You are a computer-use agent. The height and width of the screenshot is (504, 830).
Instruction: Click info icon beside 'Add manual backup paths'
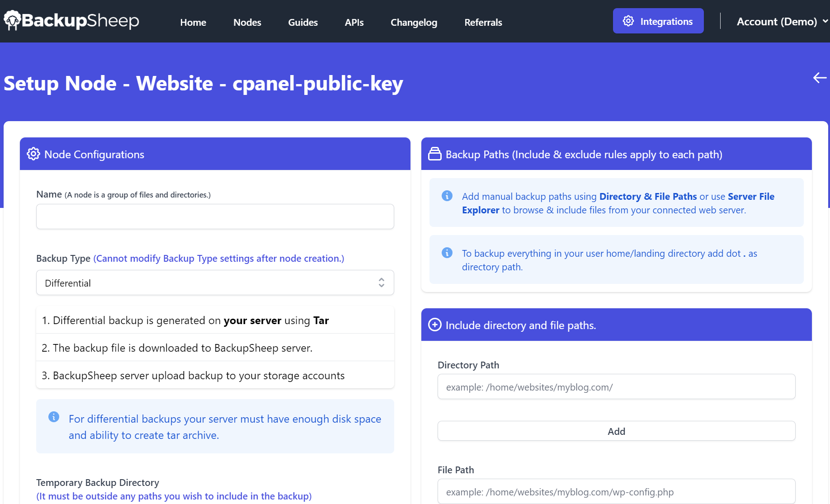447,196
